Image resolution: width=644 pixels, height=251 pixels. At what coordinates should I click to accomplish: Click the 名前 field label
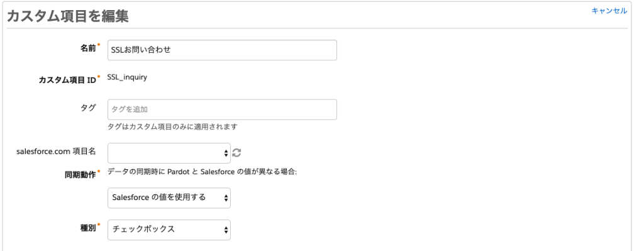87,48
